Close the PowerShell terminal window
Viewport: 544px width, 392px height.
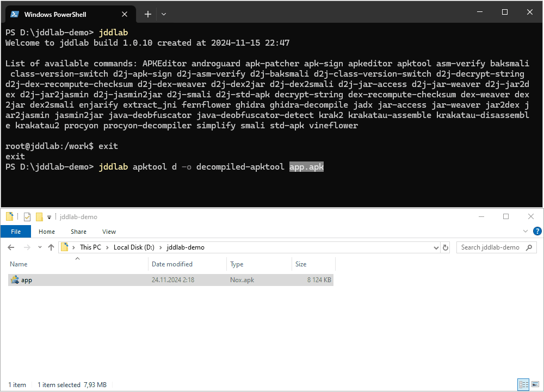(x=530, y=12)
